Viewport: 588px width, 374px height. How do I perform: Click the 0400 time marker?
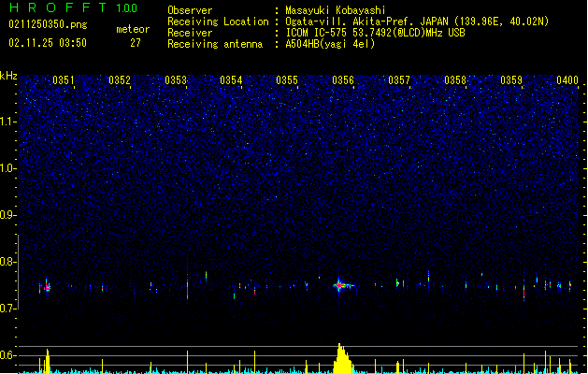(x=567, y=80)
